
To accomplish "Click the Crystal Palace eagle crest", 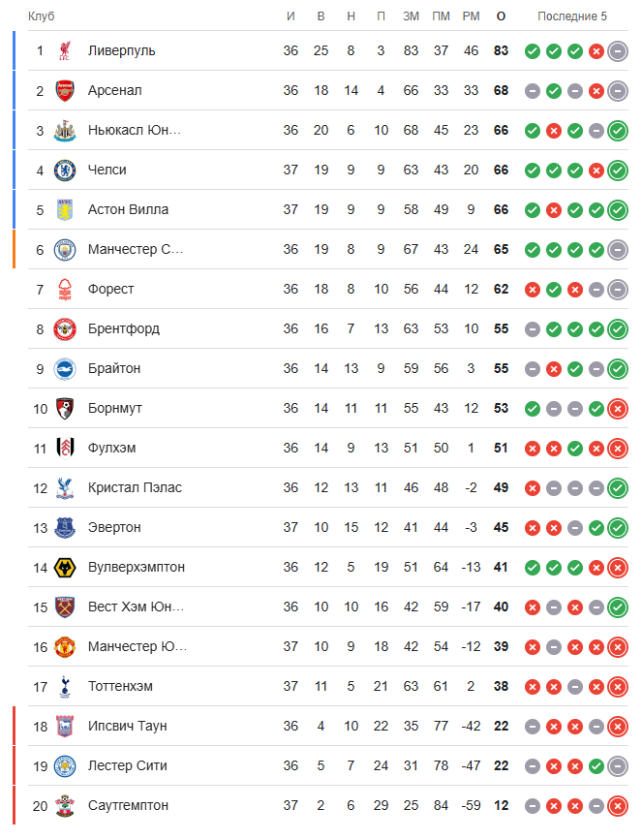I will click(x=65, y=488).
